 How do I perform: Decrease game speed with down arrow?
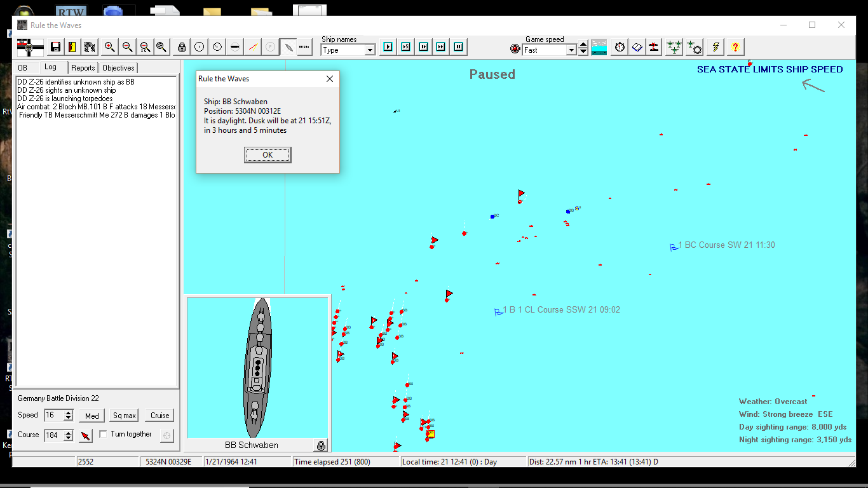583,53
